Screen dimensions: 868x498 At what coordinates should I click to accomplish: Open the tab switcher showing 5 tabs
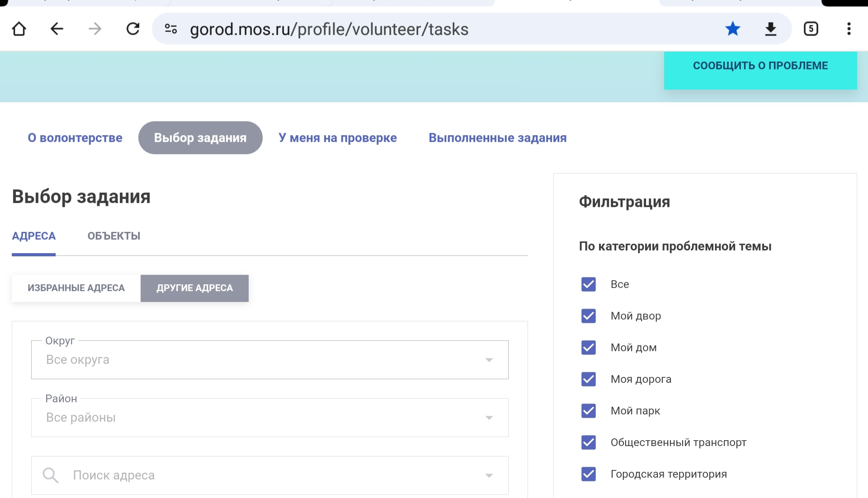811,29
